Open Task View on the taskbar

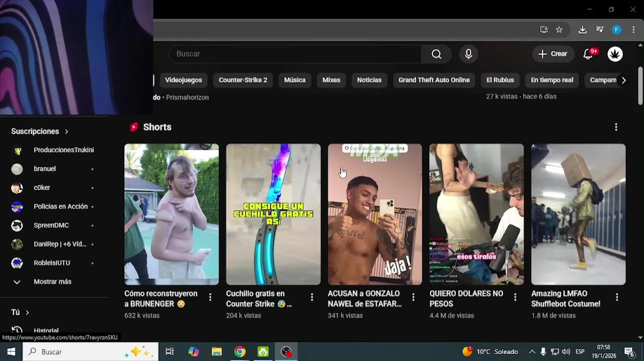[170, 351]
